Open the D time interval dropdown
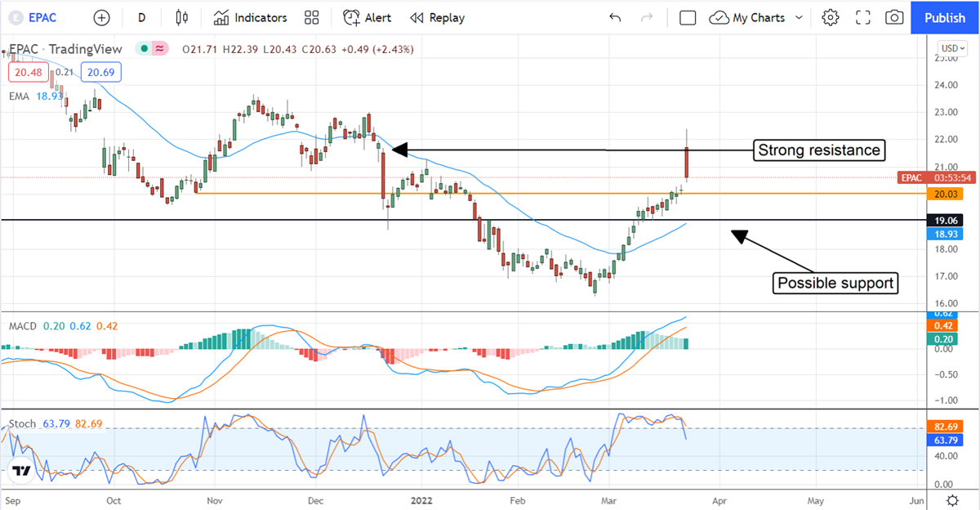The width and height of the screenshot is (980, 510). click(x=142, y=17)
